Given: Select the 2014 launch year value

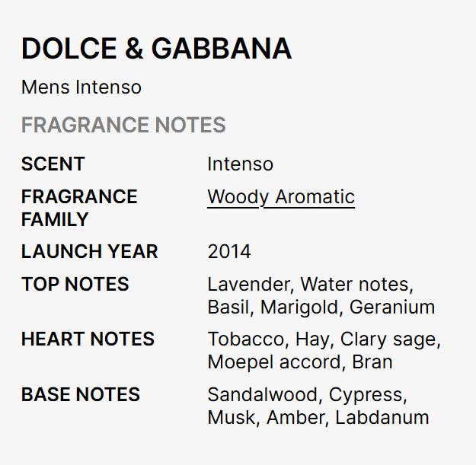Looking at the screenshot, I should (229, 251).
